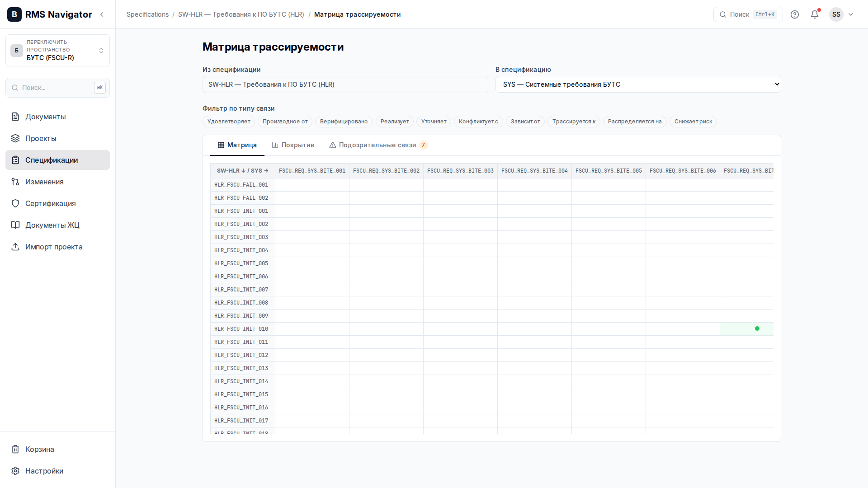This screenshot has width=868, height=488.
Task: Click the magnifier icon in sidebar search
Action: [x=15, y=88]
